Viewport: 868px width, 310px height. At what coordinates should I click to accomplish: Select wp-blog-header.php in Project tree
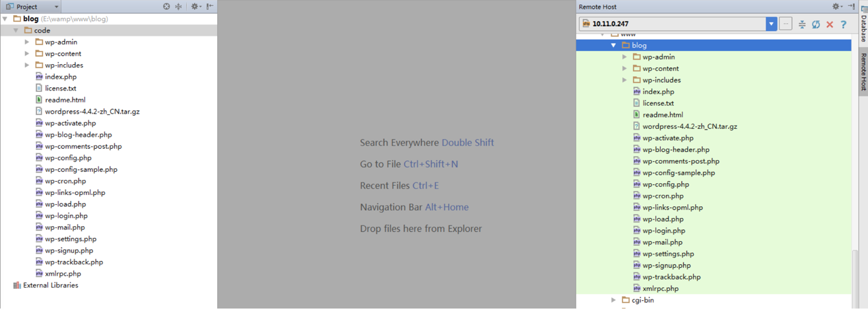(79, 135)
